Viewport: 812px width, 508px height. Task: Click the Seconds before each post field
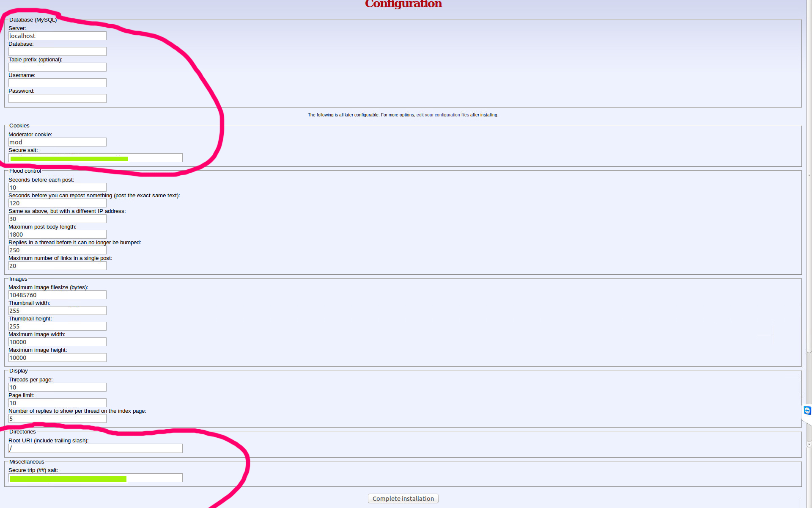[58, 188]
